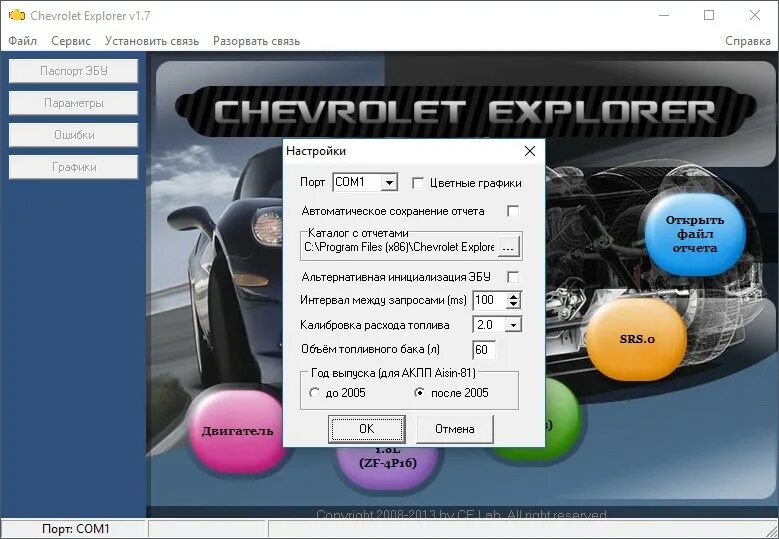The height and width of the screenshot is (539, 779).
Task: Click the Chevrolet Explorer title bar app icon
Action: tap(16, 15)
